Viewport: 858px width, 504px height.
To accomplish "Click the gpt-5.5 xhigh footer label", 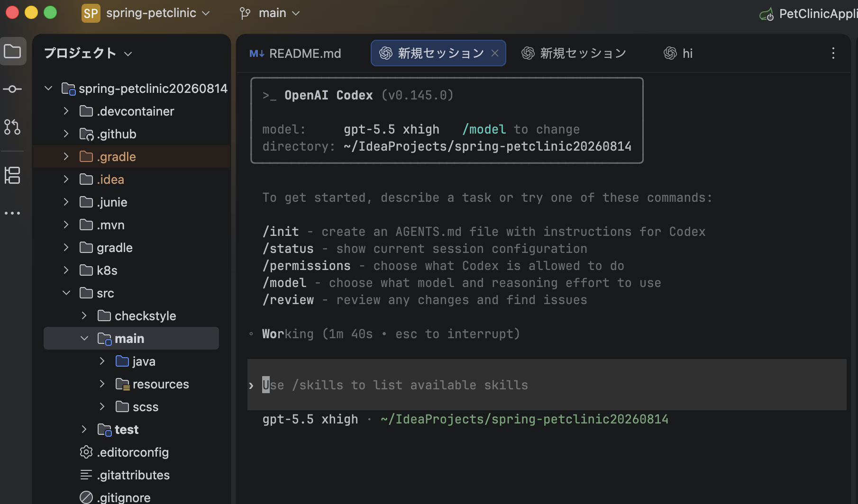I will 310,419.
